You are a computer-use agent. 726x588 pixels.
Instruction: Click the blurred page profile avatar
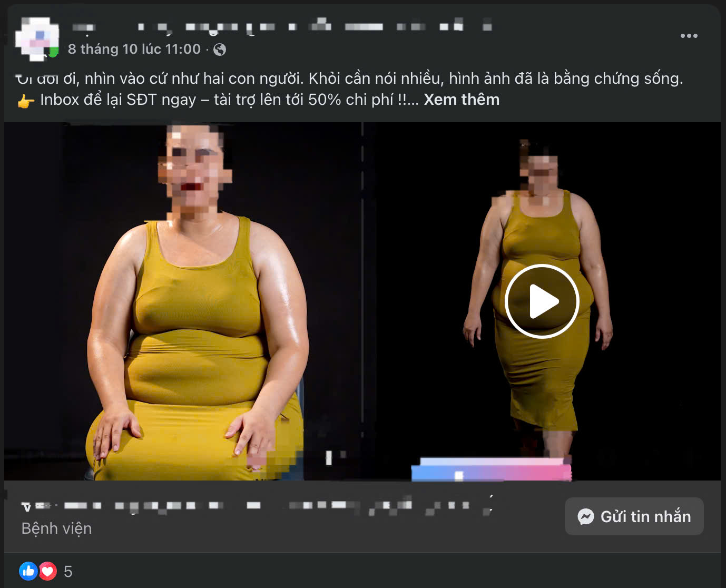point(37,38)
